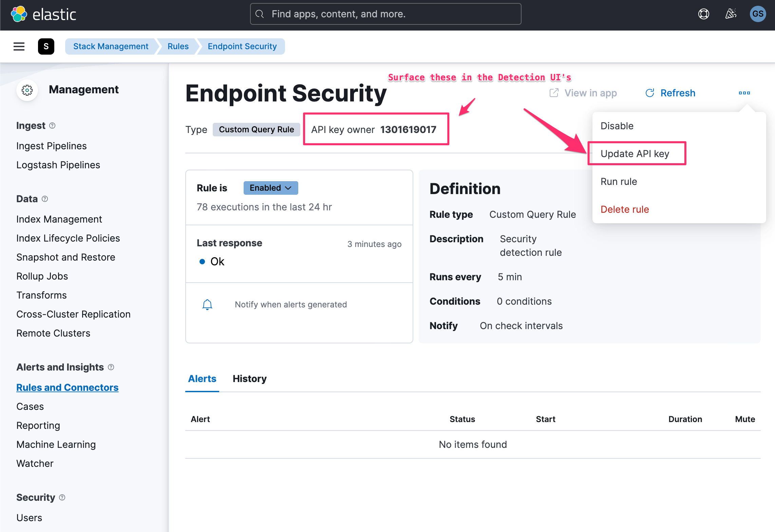Click the S space switcher icon
The height and width of the screenshot is (532, 775).
[46, 46]
